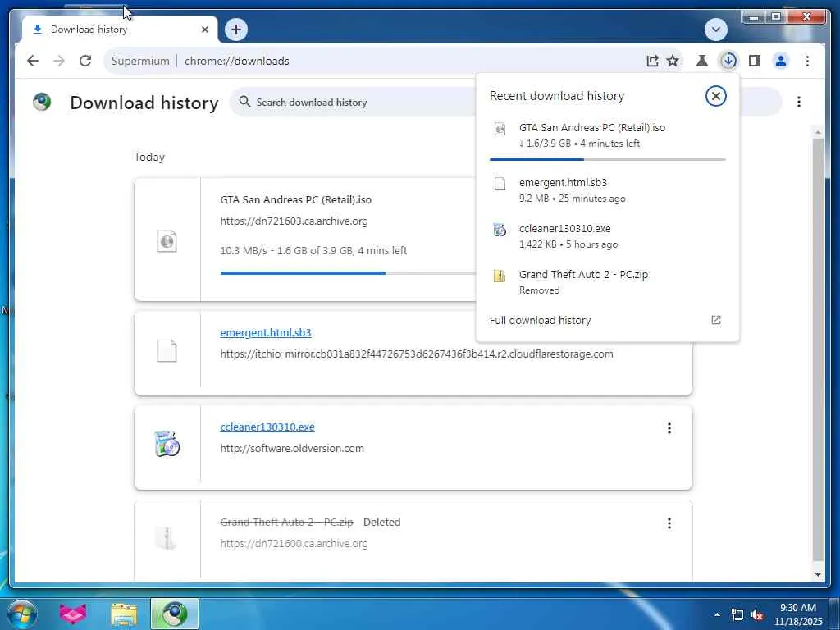Image resolution: width=840 pixels, height=630 pixels.
Task: Select the Download history tab
Action: click(x=118, y=30)
